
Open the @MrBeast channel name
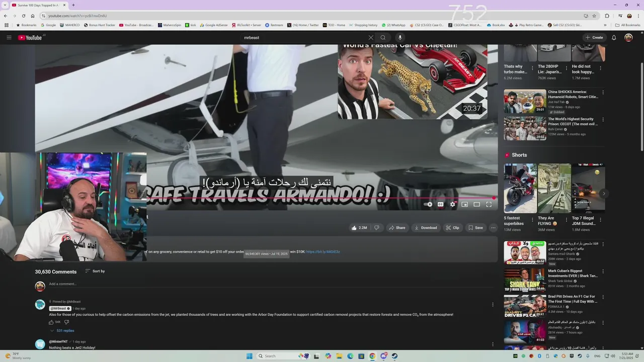pyautogui.click(x=60, y=308)
